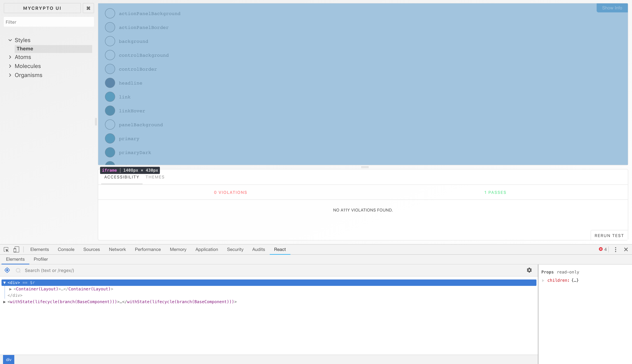Close the DevTools panel

point(626,249)
